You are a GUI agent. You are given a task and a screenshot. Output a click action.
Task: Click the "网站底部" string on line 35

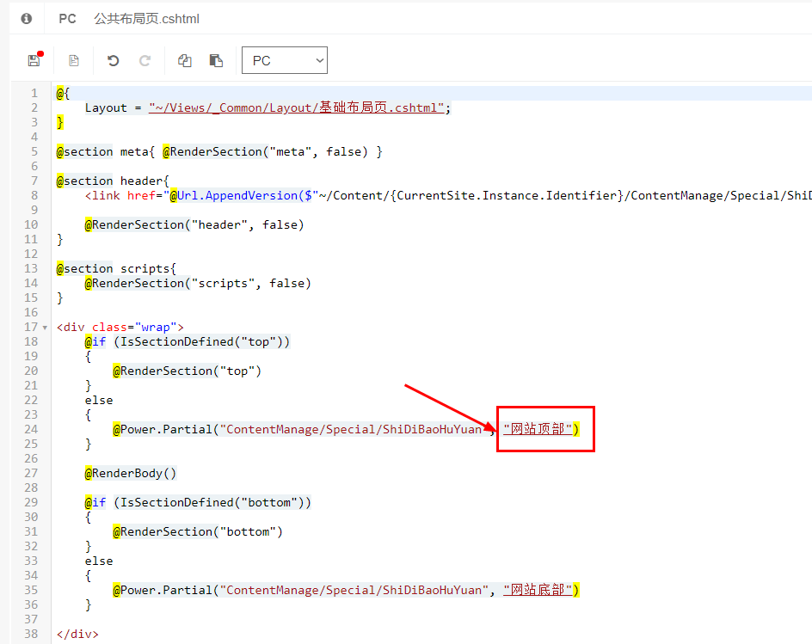point(538,590)
